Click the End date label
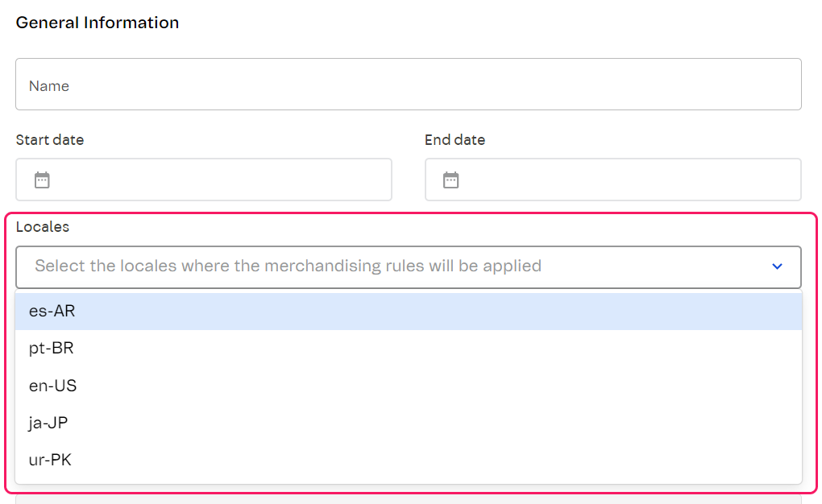Viewport: 822px width, 504px height. [455, 140]
